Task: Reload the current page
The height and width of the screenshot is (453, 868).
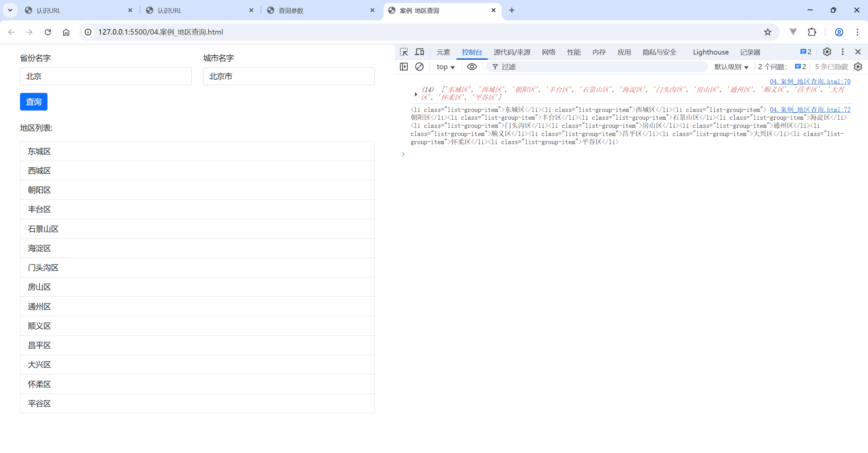Action: [x=48, y=32]
